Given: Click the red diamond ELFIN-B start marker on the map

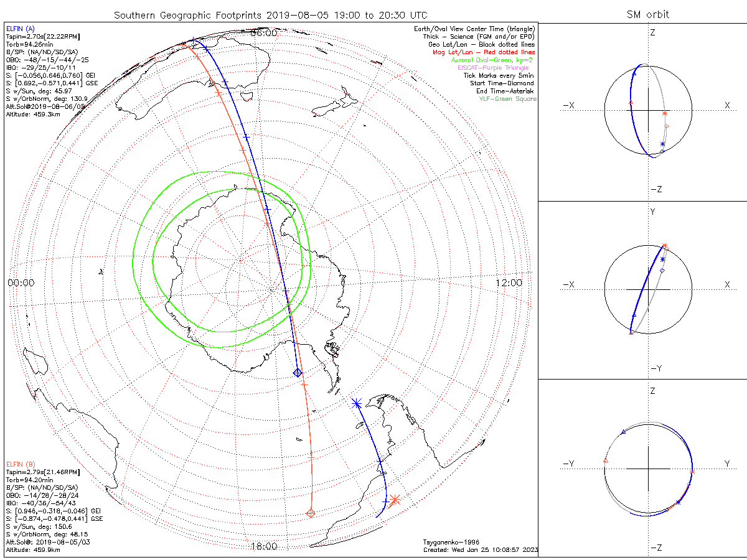Looking at the screenshot, I should pyautogui.click(x=311, y=513).
